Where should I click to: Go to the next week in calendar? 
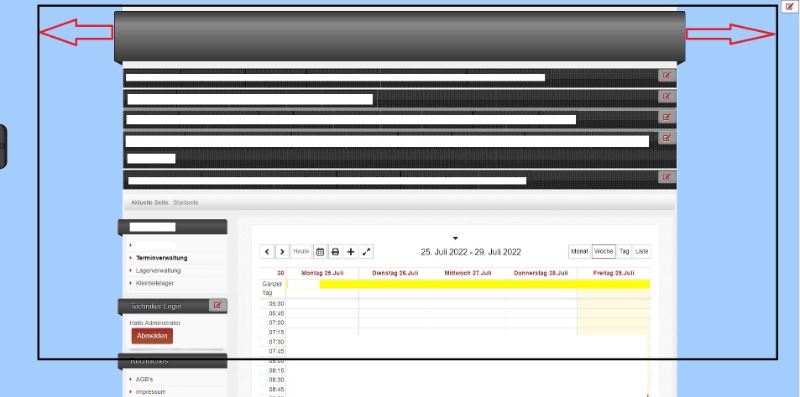click(x=282, y=252)
